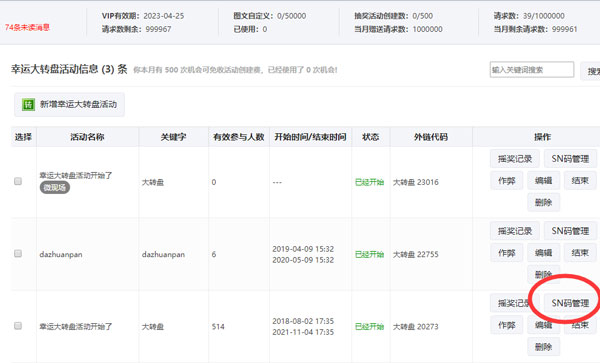Click the 有效参与人数 column header
Image resolution: width=600 pixels, height=363 pixels.
(239, 137)
